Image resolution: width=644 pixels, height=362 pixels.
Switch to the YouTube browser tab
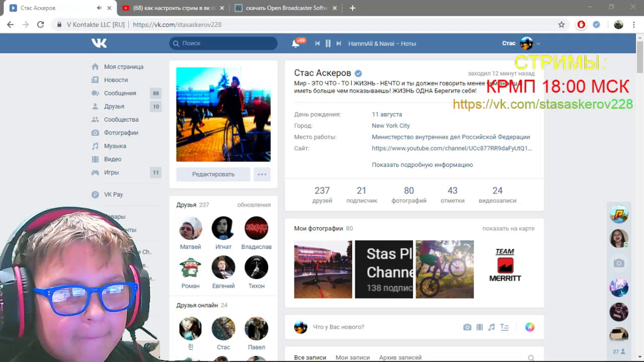[x=174, y=8]
